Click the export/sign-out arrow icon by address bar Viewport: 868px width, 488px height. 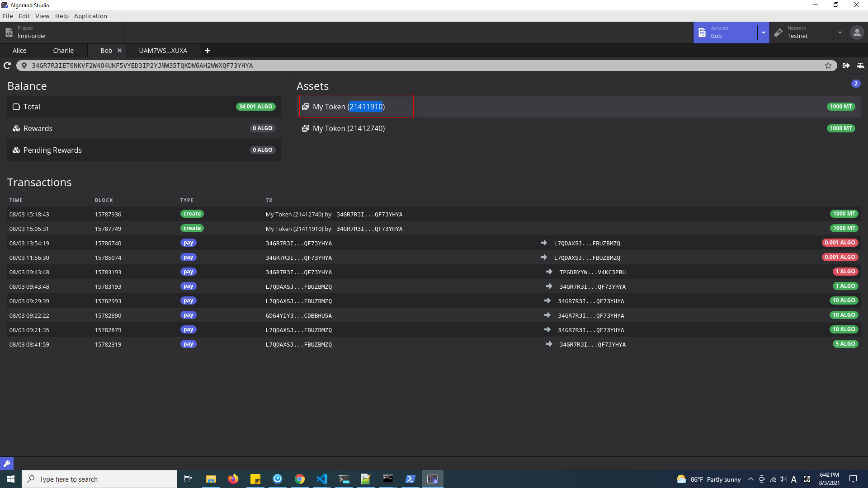[846, 66]
